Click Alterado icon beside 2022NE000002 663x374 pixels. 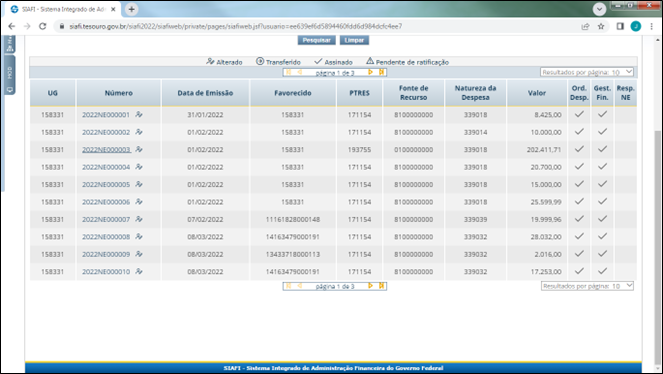click(139, 132)
